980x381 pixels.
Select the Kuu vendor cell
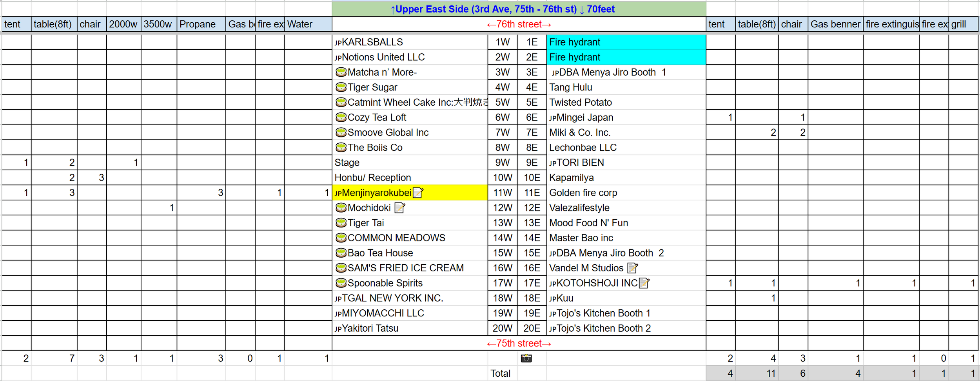[626, 298]
